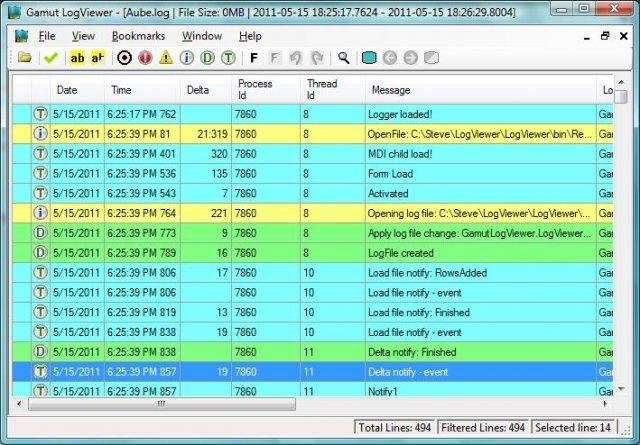Click the Trace level T icon
Viewport: 640px width, 445px height.
coord(228,58)
